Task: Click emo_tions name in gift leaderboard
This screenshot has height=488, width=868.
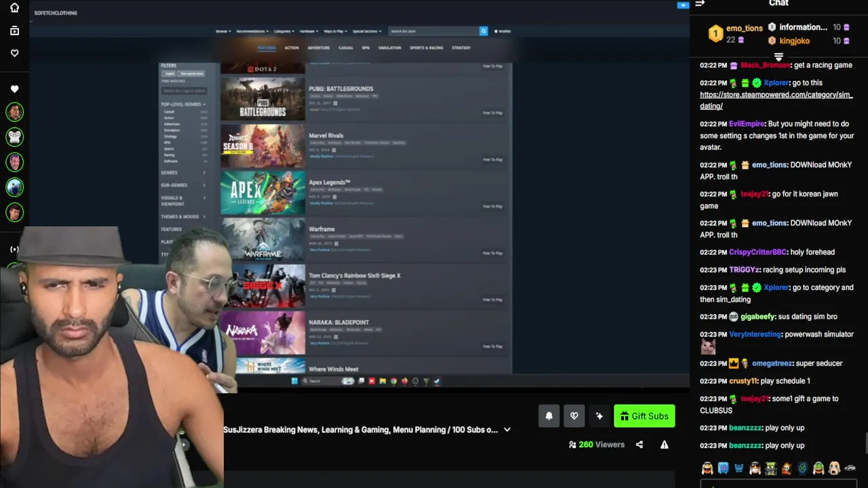Action: 744,28
